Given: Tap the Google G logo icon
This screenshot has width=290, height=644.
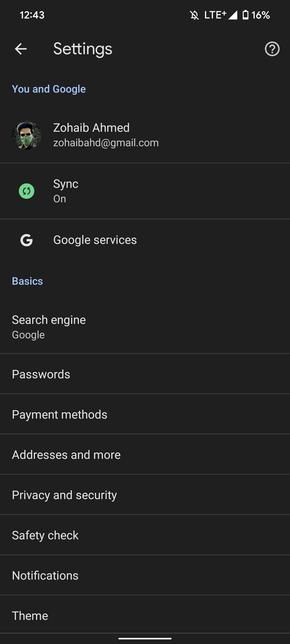Looking at the screenshot, I should click(27, 240).
